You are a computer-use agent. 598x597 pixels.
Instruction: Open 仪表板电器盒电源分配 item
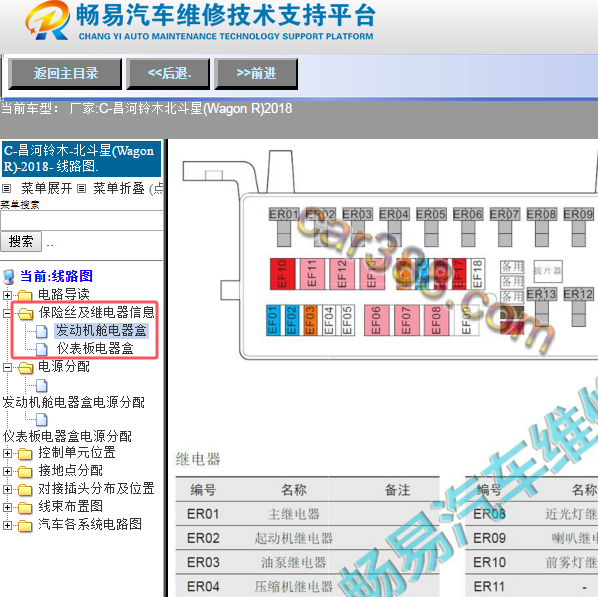point(67,436)
